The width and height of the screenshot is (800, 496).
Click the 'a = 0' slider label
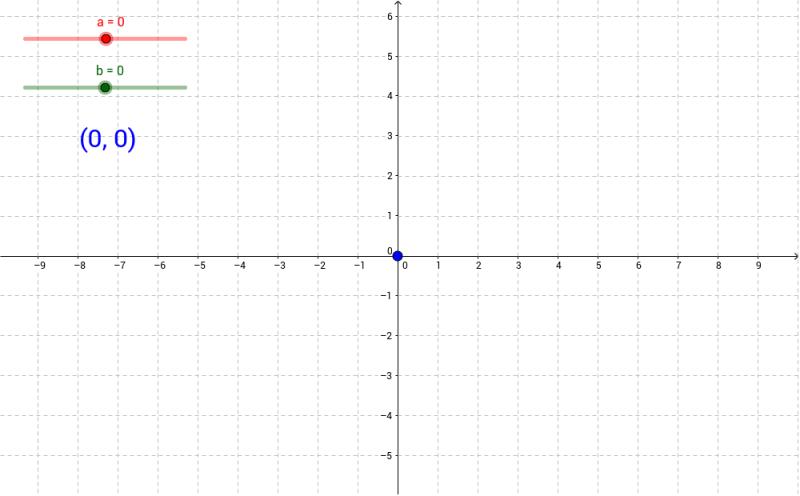point(111,22)
